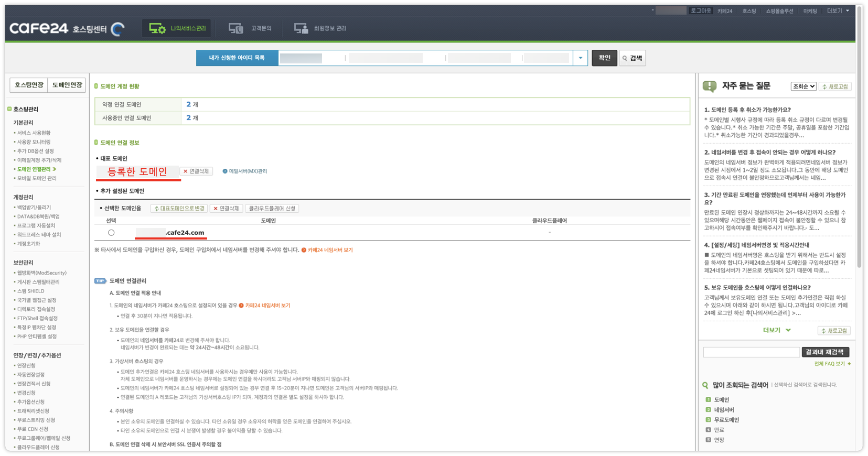The image size is (868, 456).
Task: Open 국가별 웹접근 설정 in sidebar
Action: [37, 300]
